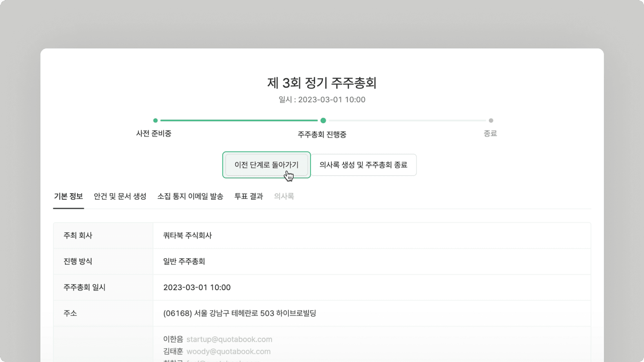The image size is (644, 362).
Task: Click the address row showing 하이브로빌딩
Action: click(240, 313)
